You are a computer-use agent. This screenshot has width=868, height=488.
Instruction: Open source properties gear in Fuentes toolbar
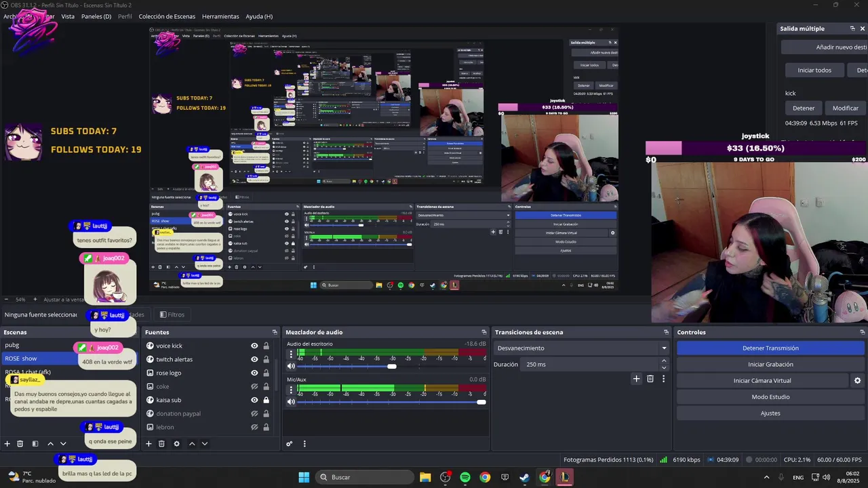176,444
